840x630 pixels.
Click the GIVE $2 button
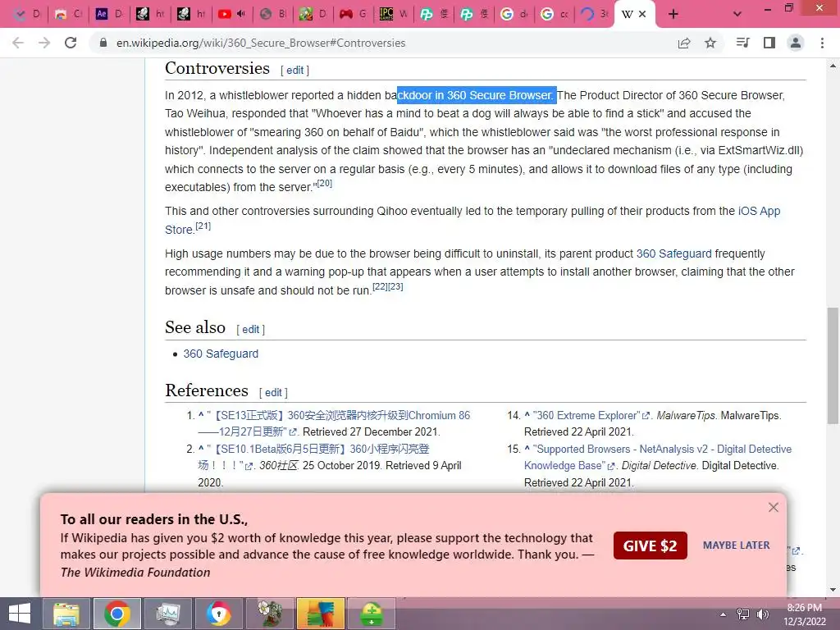point(651,546)
